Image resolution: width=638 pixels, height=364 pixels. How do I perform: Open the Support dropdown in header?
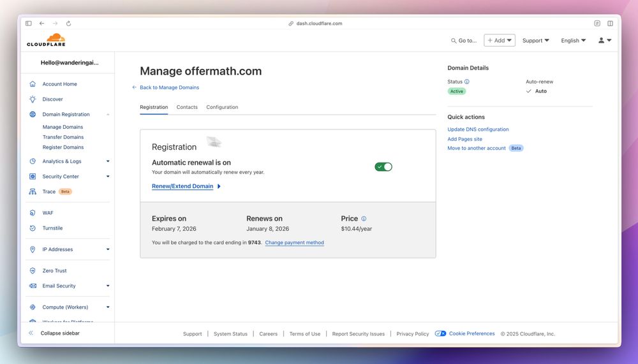coord(535,40)
